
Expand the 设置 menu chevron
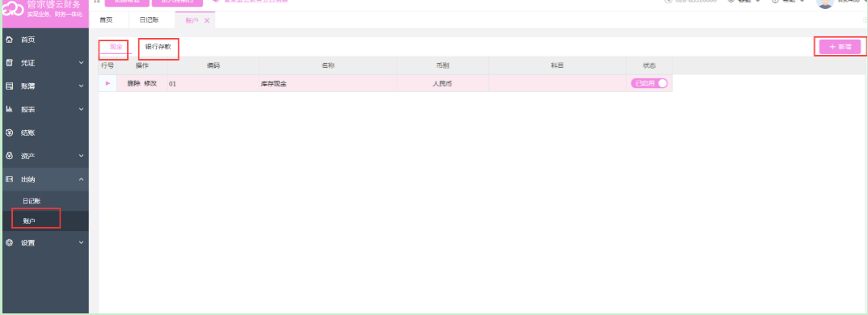click(x=82, y=242)
